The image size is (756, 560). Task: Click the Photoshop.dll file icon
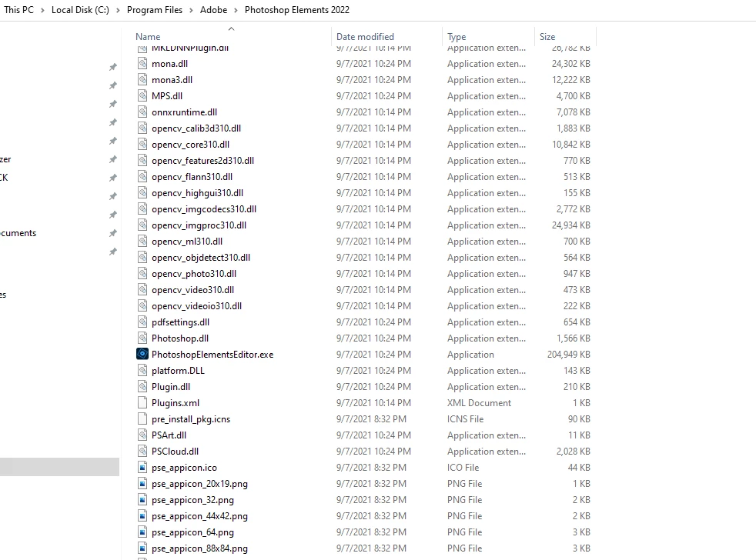[x=142, y=338]
